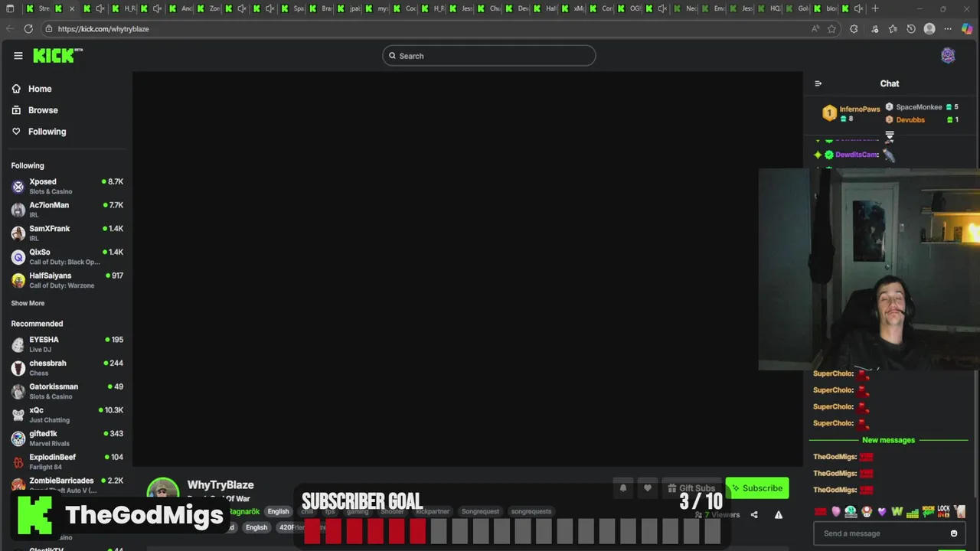Go back in browser
Screen dimensions: 980x551
pos(9,28)
